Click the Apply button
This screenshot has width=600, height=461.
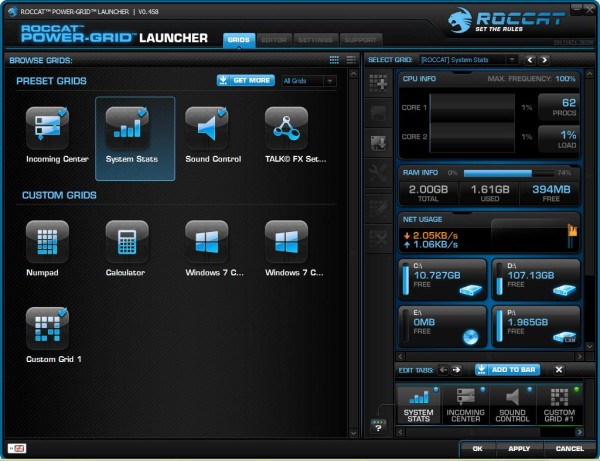519,448
